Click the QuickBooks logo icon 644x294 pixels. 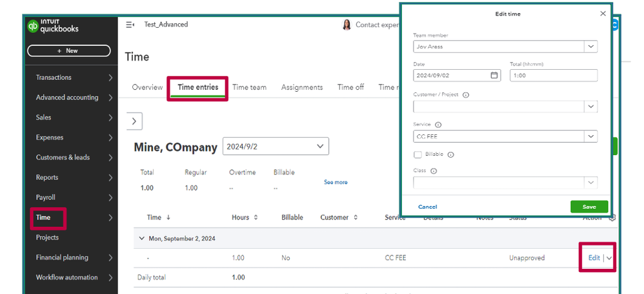[34, 26]
